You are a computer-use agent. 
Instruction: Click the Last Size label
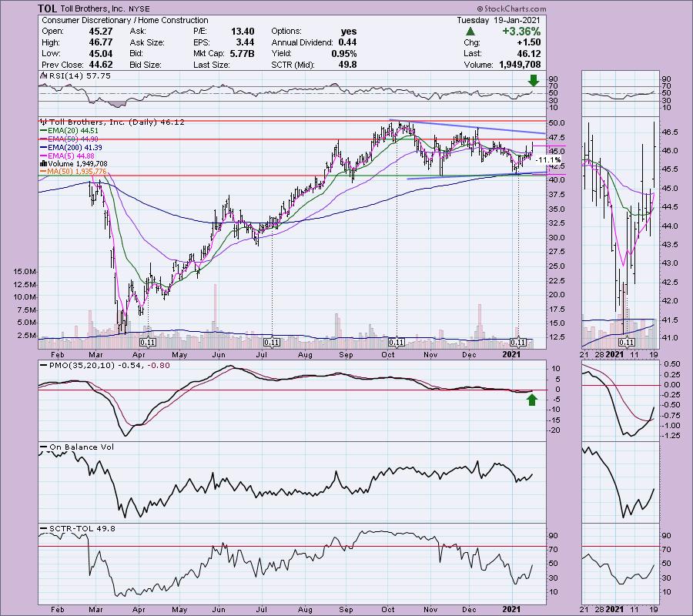(212, 65)
